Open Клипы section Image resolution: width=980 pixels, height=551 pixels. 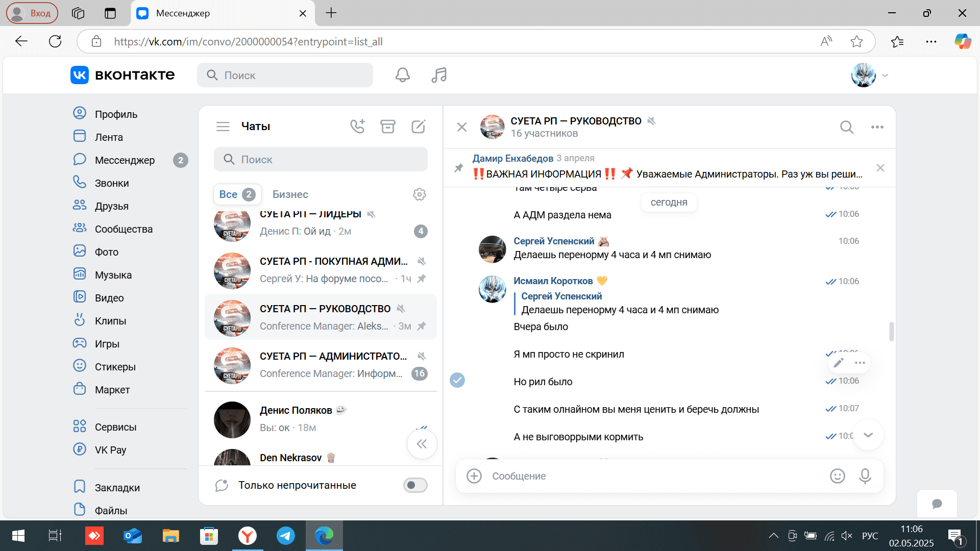click(x=110, y=321)
